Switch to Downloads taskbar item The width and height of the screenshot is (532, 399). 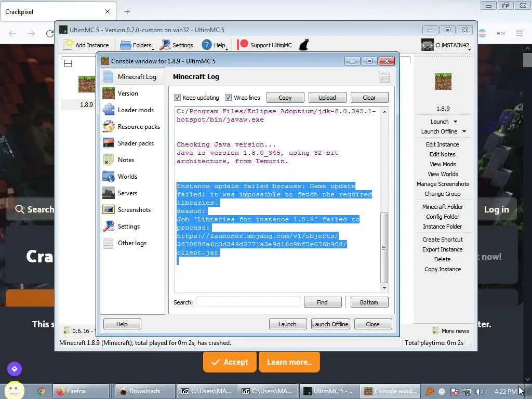pos(145,391)
